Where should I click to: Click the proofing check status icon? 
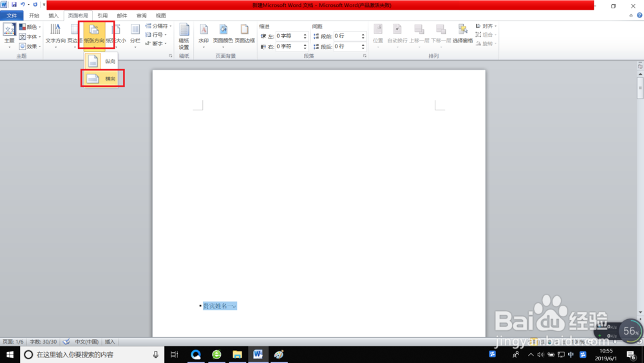(x=66, y=342)
